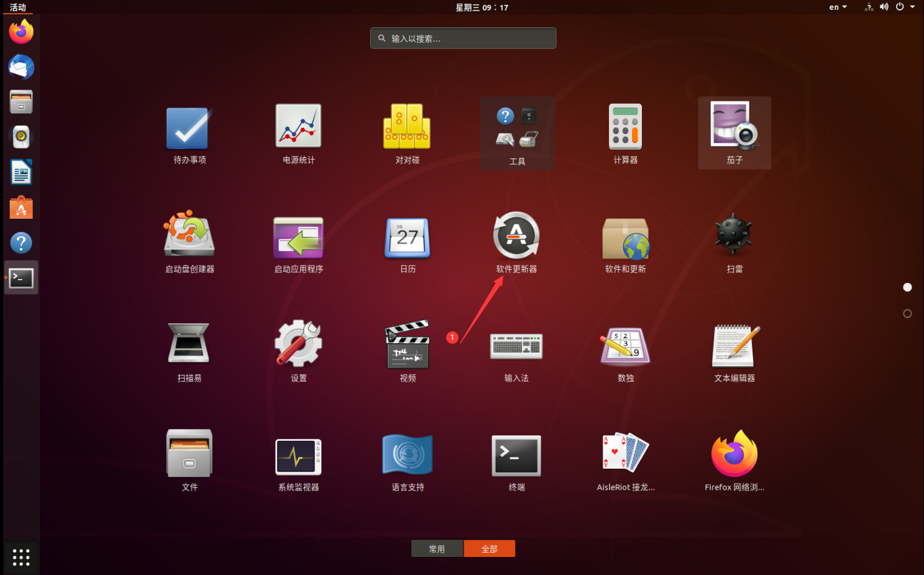Click the 输入以搜索 search field
The height and width of the screenshot is (575, 924).
(x=462, y=38)
